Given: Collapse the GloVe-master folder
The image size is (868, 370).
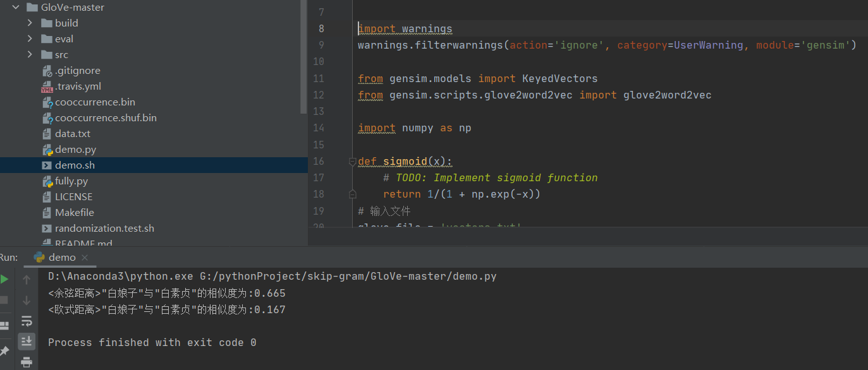Looking at the screenshot, I should click(16, 8).
